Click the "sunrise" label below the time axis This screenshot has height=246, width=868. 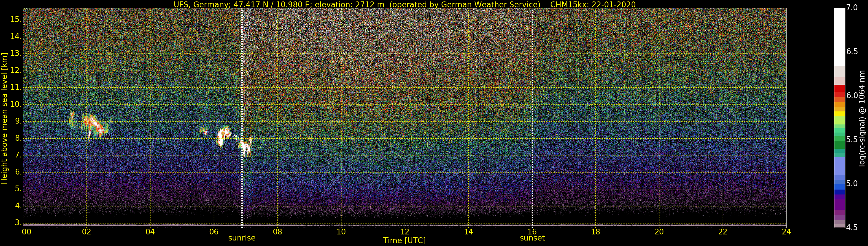tap(242, 238)
